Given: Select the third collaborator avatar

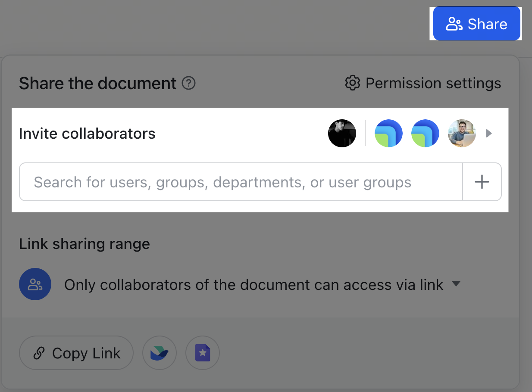Looking at the screenshot, I should point(425,133).
